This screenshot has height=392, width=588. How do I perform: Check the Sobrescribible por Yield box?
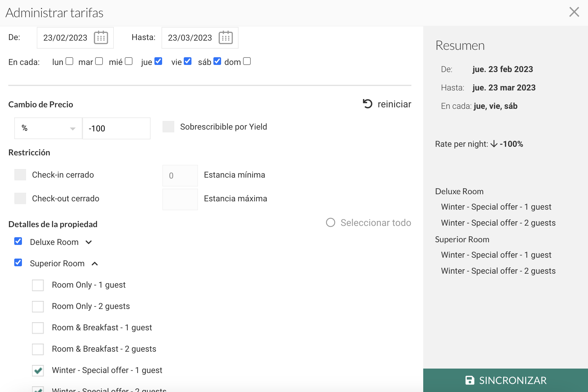(168, 127)
